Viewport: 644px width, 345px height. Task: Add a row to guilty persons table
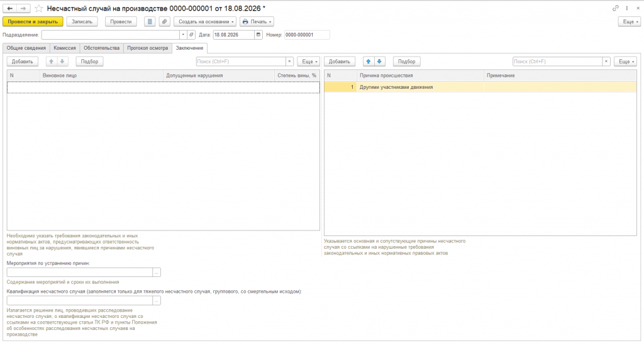coord(23,61)
